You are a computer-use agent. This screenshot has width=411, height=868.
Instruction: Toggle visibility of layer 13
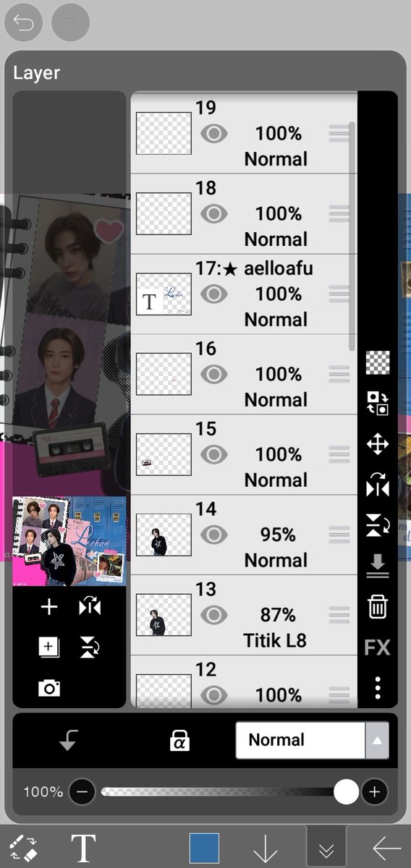213,615
